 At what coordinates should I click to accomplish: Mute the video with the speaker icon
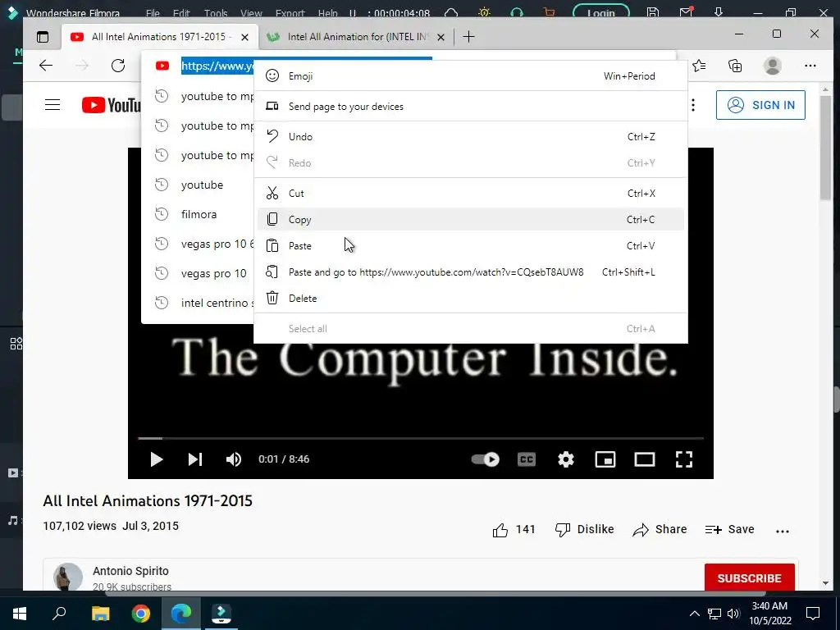[x=234, y=459]
